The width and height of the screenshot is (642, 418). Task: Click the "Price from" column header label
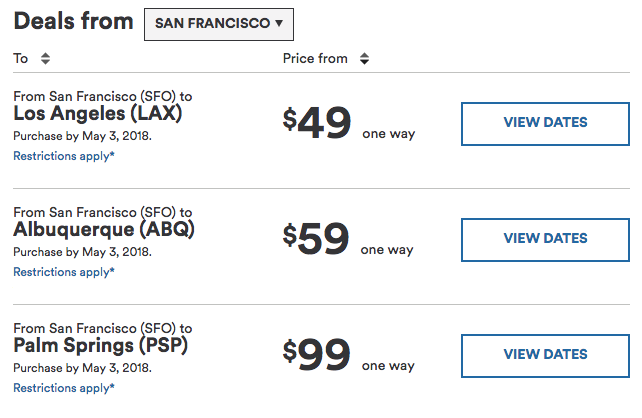coord(315,59)
